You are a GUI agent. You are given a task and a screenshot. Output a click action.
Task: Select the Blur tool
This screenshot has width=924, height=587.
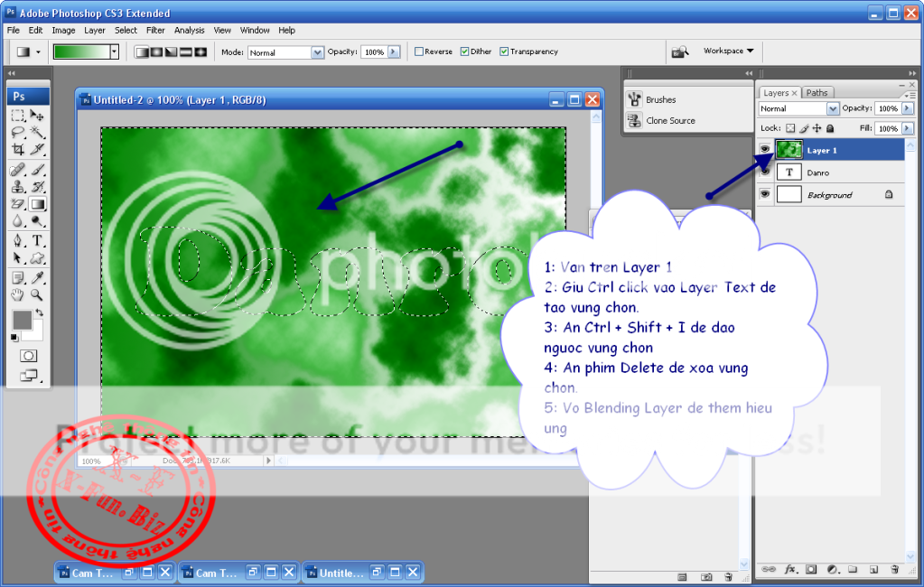click(18, 221)
